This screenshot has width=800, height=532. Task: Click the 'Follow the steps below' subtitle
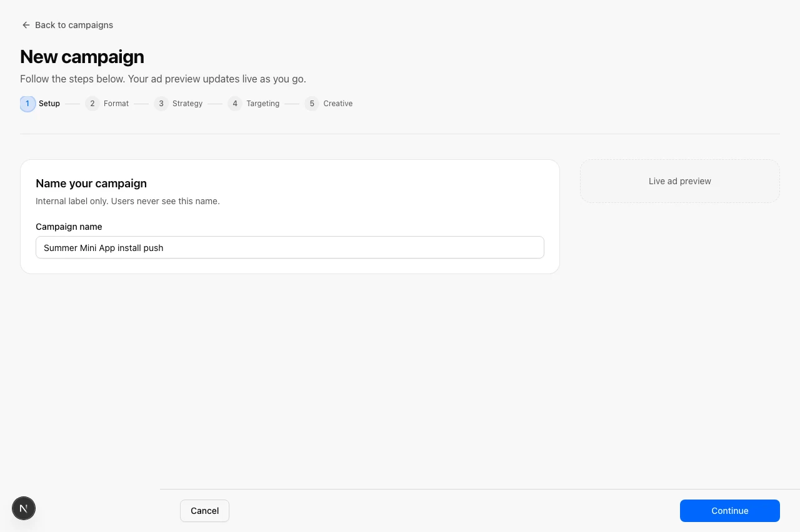coord(163,79)
